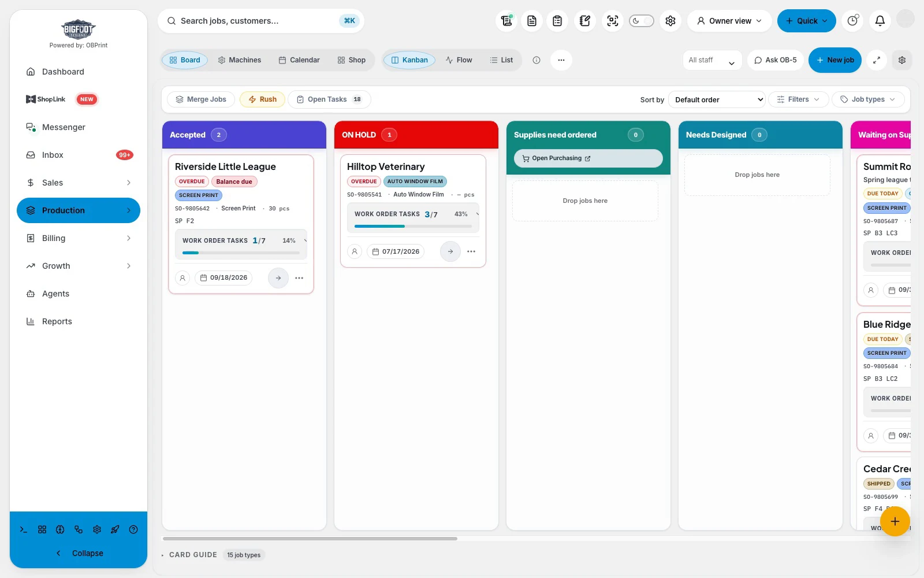Expand the Sales sidebar menu
This screenshot has height=578, width=924.
click(x=79, y=183)
